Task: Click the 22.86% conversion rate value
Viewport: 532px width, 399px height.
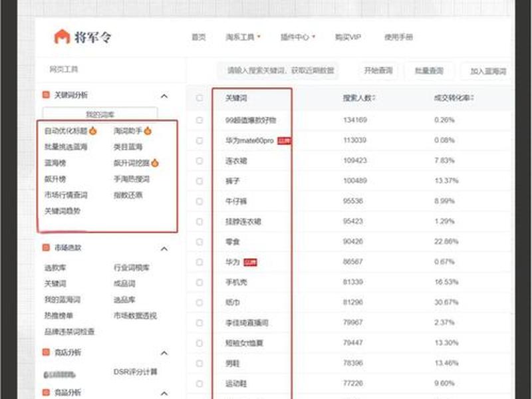Action: click(x=446, y=241)
